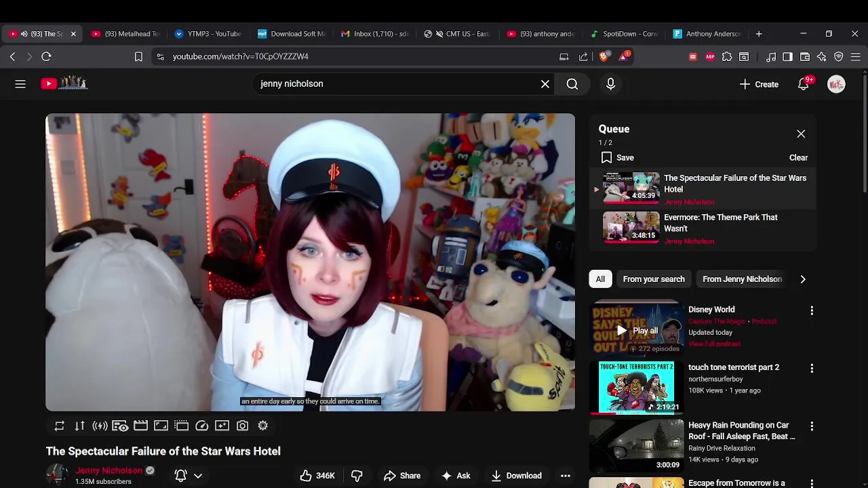Open playback speed gauge control
Viewport: 868px width, 488px height.
[201, 426]
